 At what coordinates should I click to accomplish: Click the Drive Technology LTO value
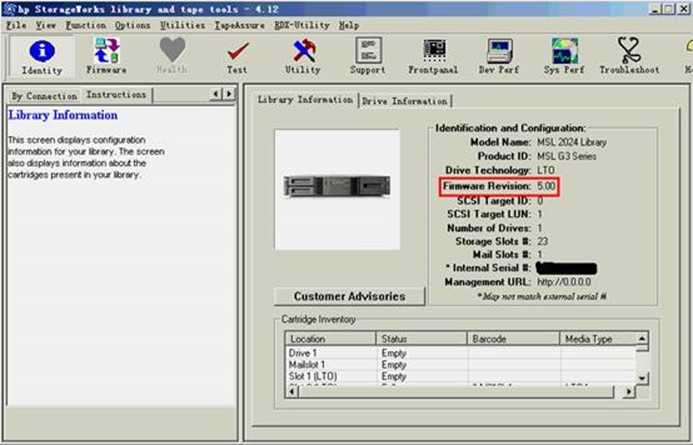click(546, 171)
